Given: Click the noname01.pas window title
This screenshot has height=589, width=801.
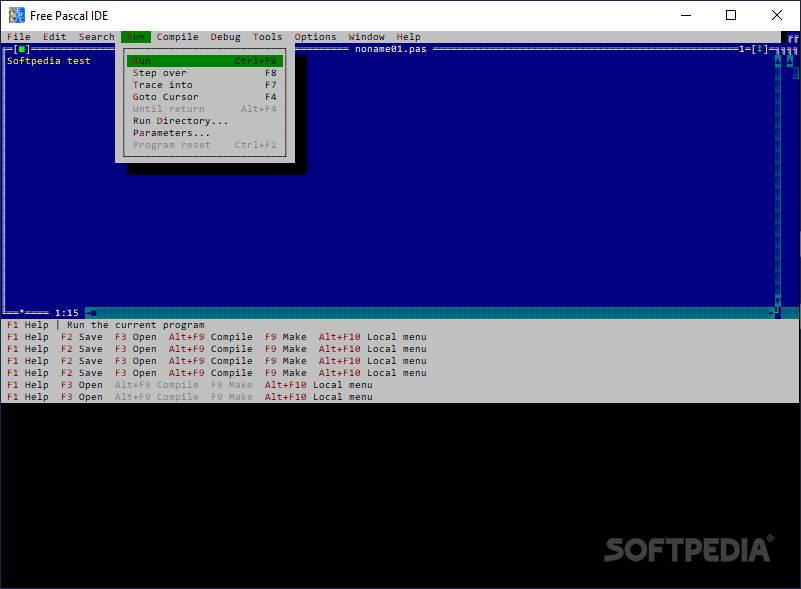Looking at the screenshot, I should tap(391, 49).
